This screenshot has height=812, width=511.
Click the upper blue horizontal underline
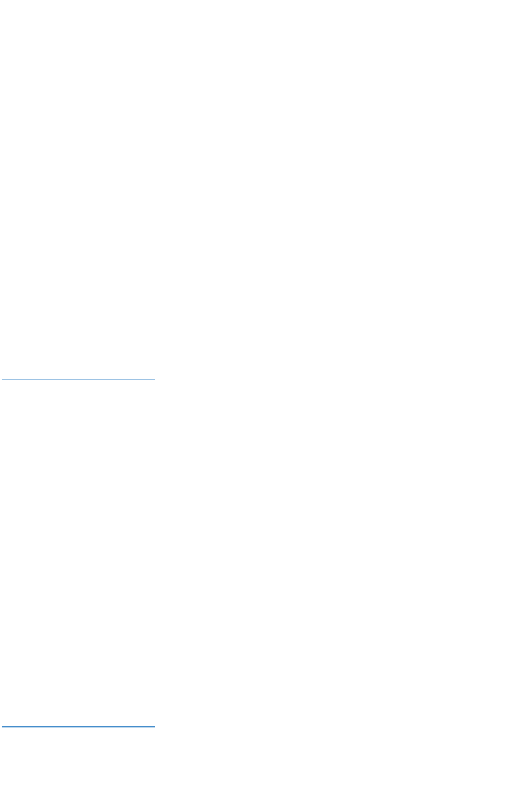pyautogui.click(x=78, y=379)
